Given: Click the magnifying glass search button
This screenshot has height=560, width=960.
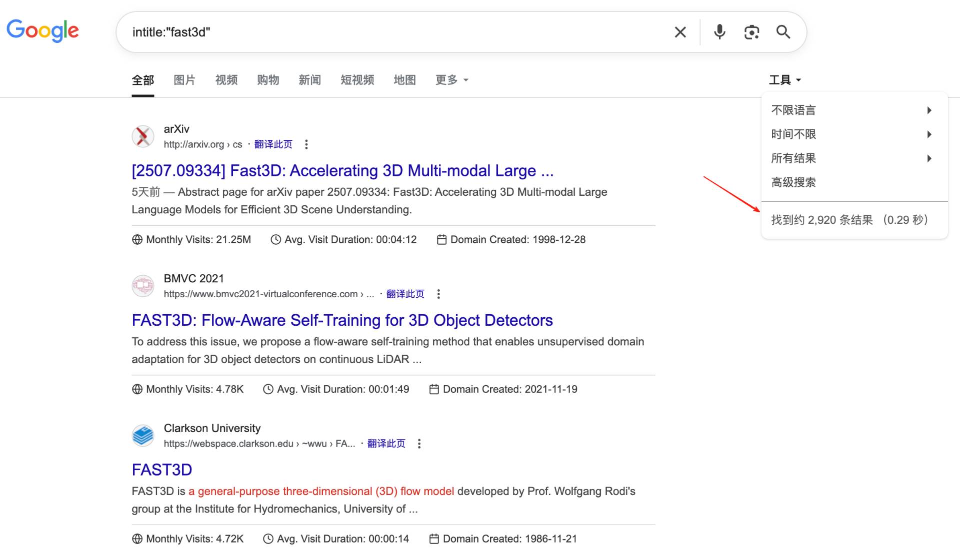Looking at the screenshot, I should (783, 32).
